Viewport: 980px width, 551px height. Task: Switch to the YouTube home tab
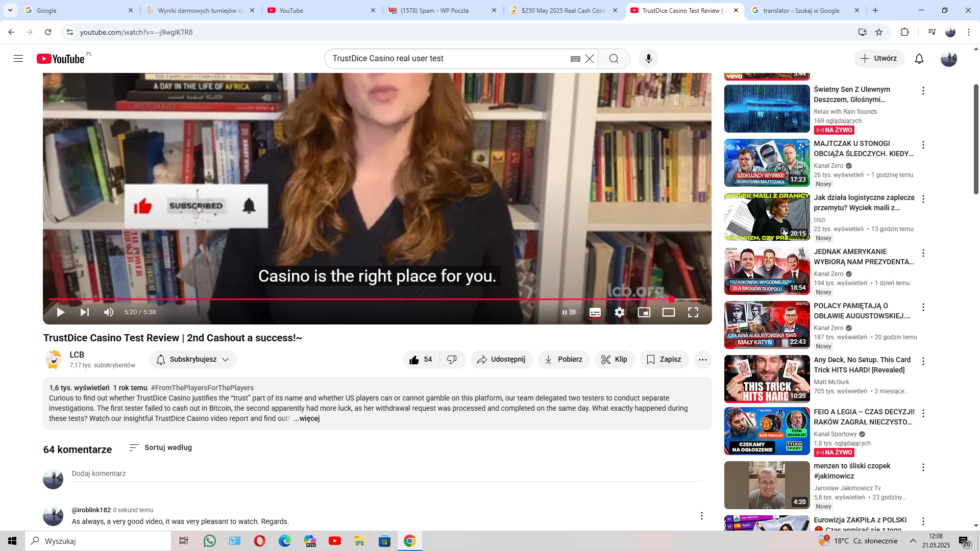pos(322,10)
